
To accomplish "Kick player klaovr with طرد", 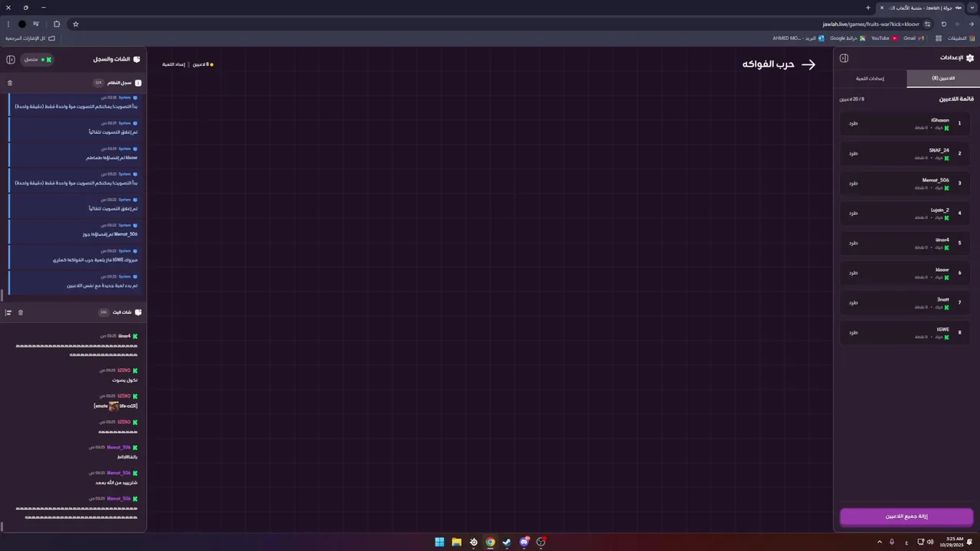I will [853, 272].
